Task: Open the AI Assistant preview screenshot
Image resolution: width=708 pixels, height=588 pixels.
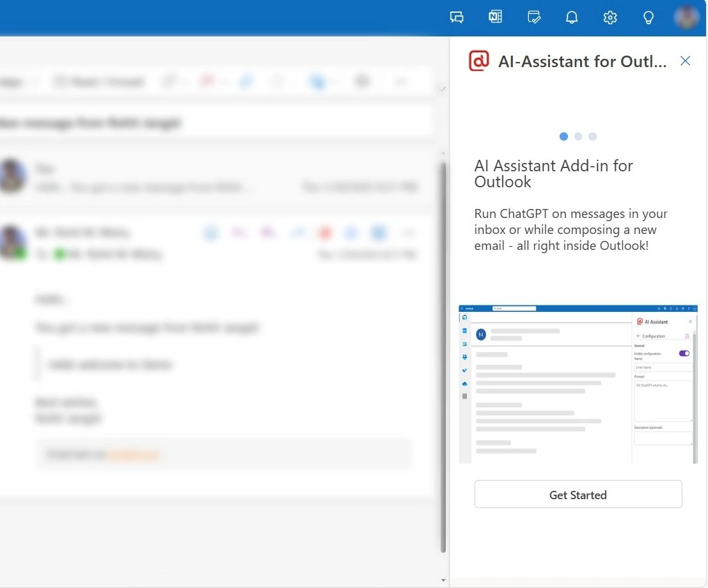Action: tap(578, 384)
